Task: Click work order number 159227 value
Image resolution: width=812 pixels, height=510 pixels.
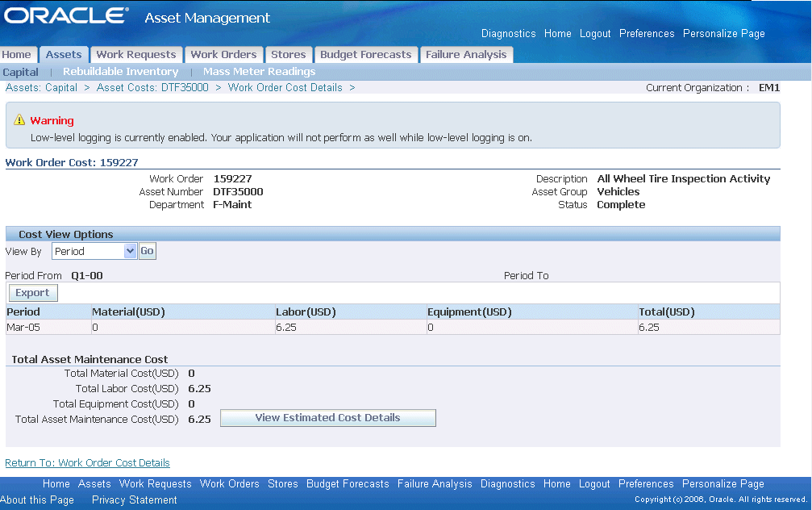Action: click(232, 179)
